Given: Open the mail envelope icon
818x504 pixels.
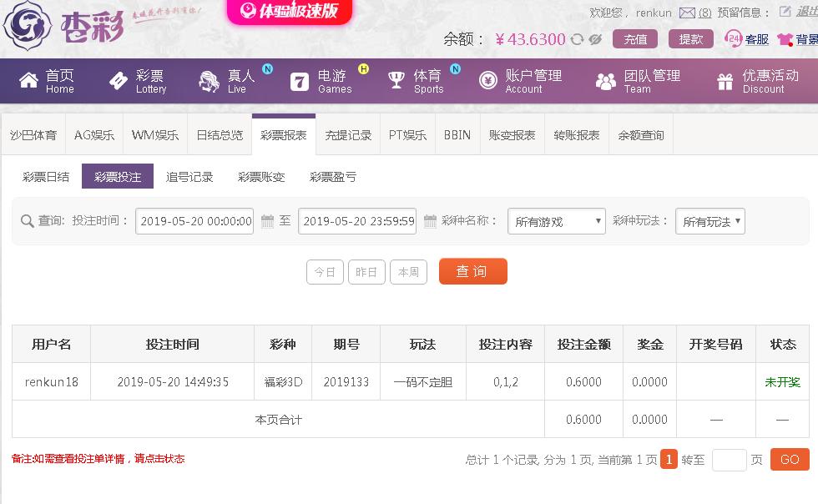Looking at the screenshot, I should coord(687,13).
